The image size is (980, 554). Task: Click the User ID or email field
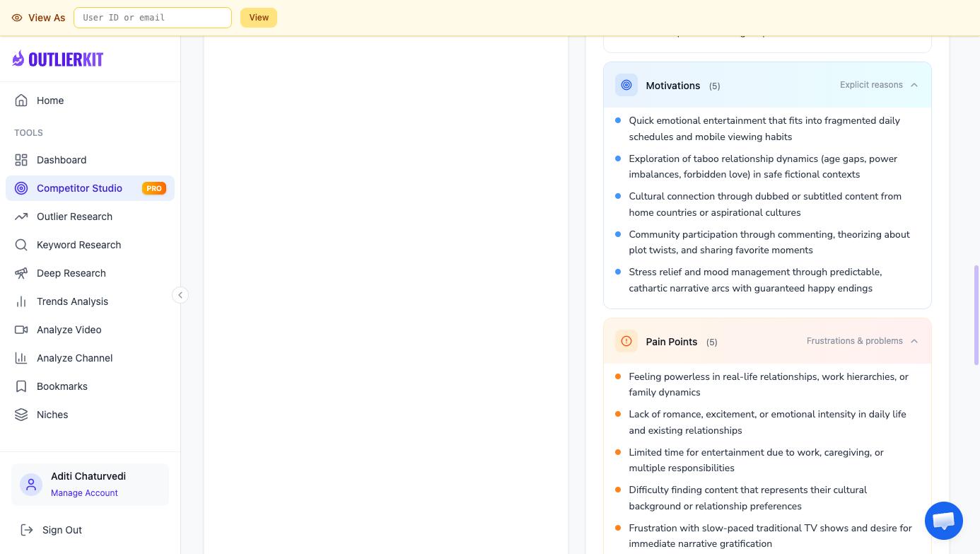coord(153,18)
